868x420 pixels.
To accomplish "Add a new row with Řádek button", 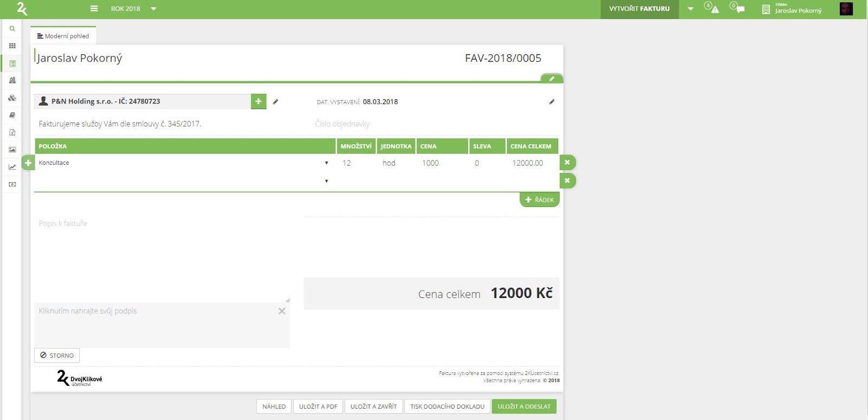I will (x=539, y=200).
